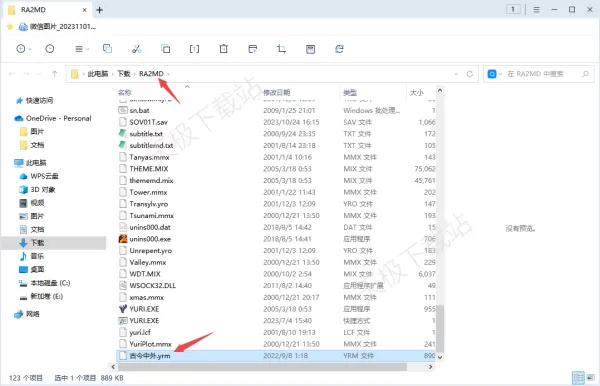This screenshot has height=386, width=600.
Task: Click the vertical scrollbar down arrow
Action: pos(440,357)
